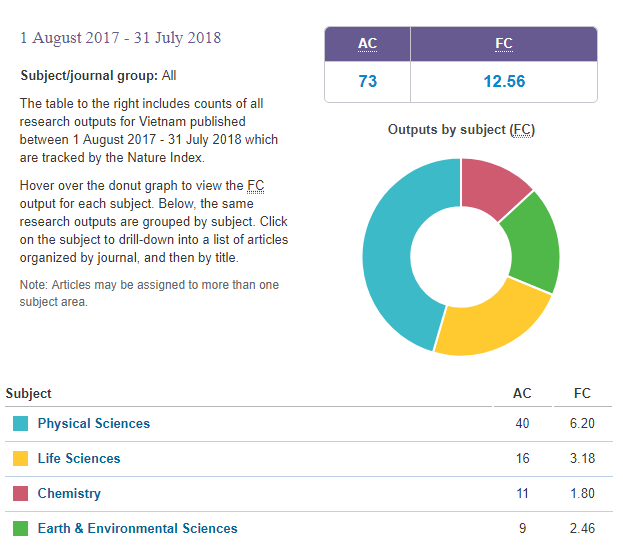
Task: Click the FC abbreviation in chart title
Action: [x=521, y=130]
